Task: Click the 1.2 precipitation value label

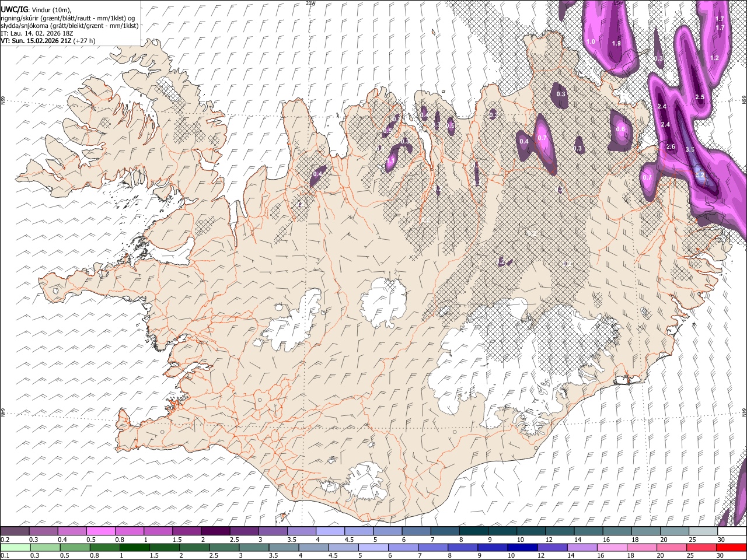Action: click(x=715, y=58)
